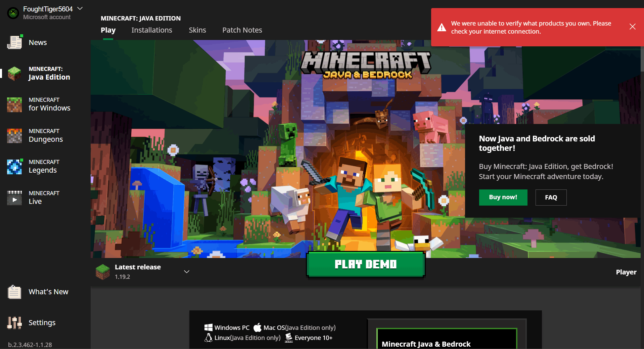
Task: Open Settings from the sidebar
Action: (x=45, y=323)
